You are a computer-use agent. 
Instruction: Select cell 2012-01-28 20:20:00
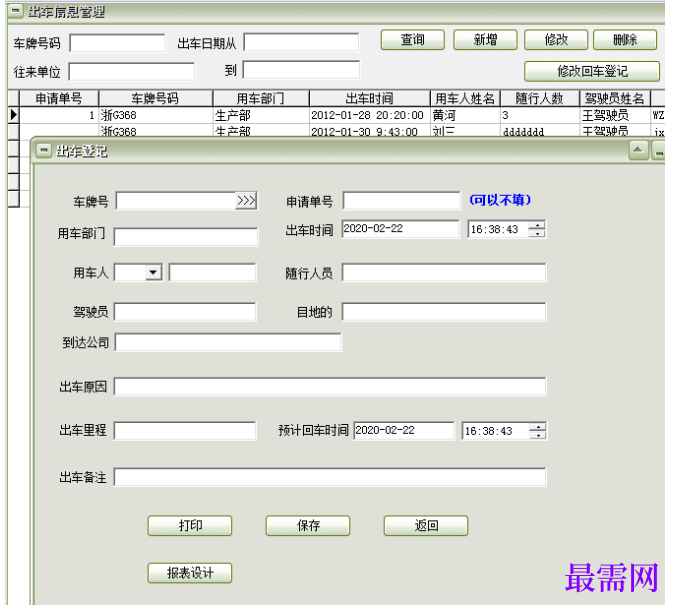(x=370, y=115)
